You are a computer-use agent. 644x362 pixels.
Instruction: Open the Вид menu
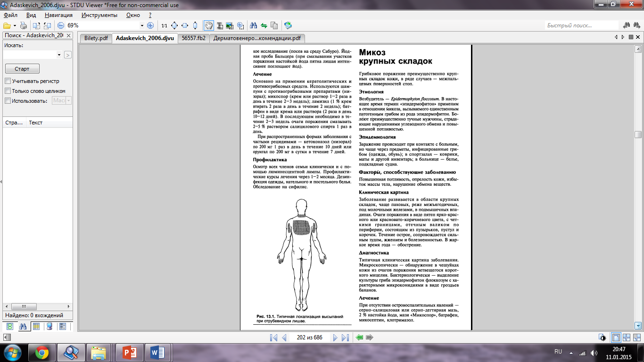[31, 15]
